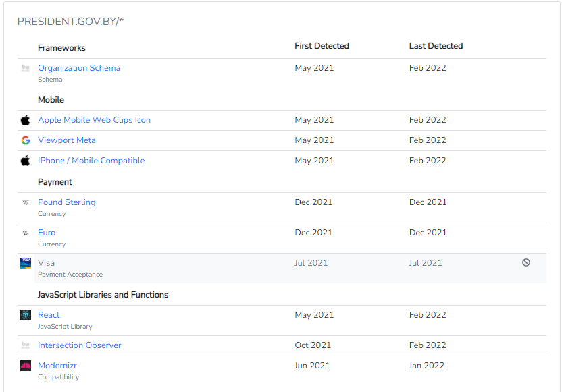This screenshot has width=564, height=392.
Task: Click the Last Detected column header
Action: (436, 46)
